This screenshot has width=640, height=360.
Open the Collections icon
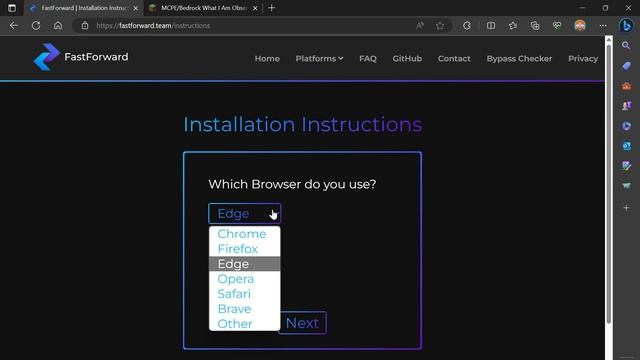click(x=535, y=25)
